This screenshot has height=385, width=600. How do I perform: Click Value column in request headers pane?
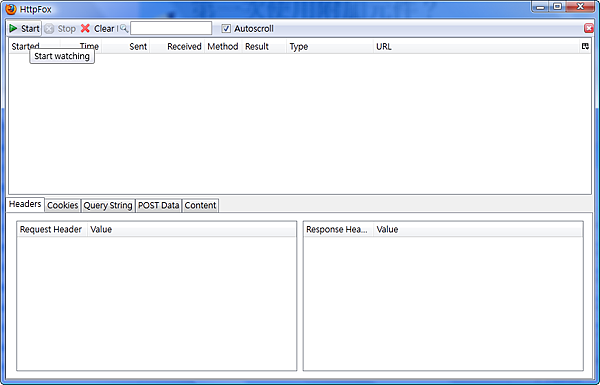coord(192,229)
